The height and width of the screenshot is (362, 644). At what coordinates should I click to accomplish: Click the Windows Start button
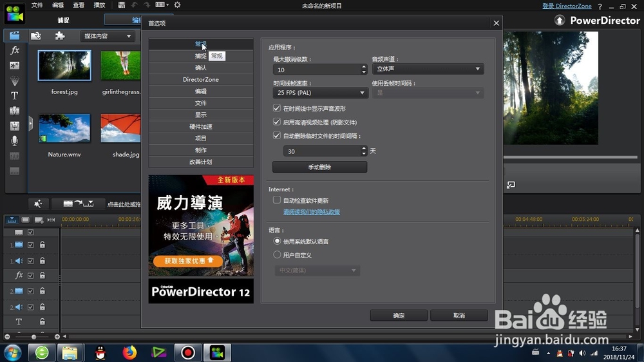(13, 352)
